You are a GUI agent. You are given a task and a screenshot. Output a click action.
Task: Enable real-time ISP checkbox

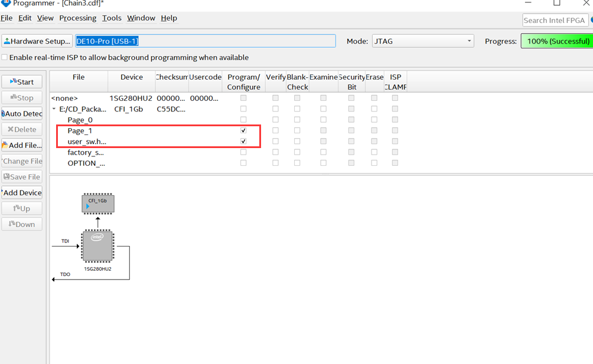[5, 57]
